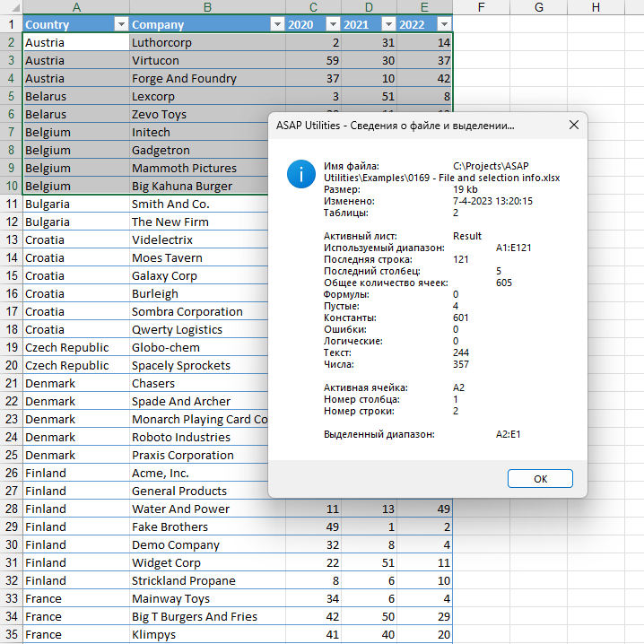Open the Company column filter dropdown
This screenshot has height=644, width=644.
pos(277,24)
